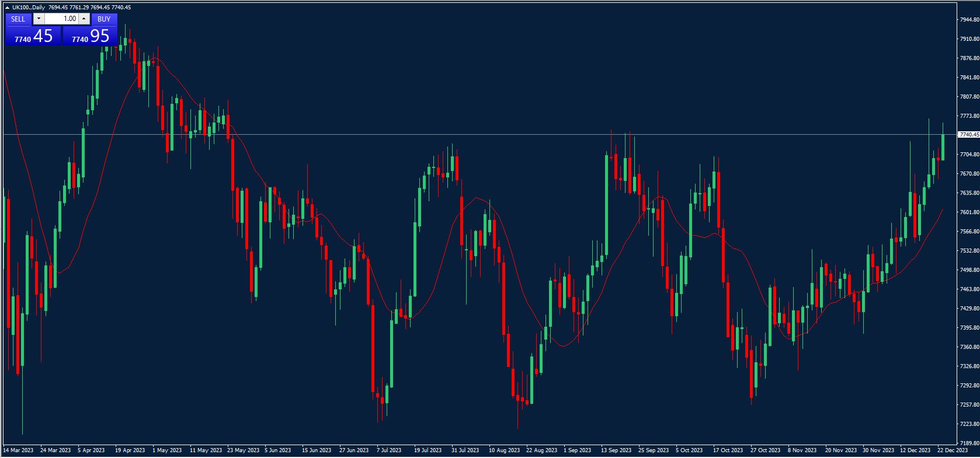Click the 8 Nov 2023 date label

[802, 450]
